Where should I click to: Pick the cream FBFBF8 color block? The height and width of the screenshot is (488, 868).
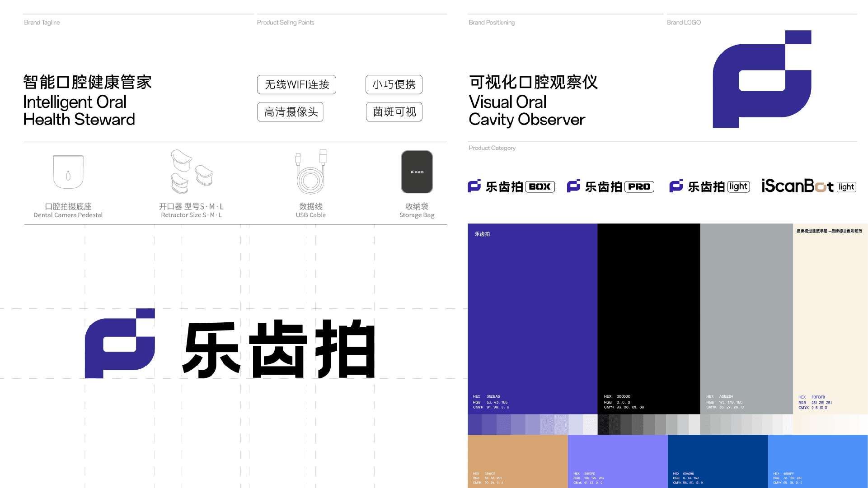coord(830,319)
